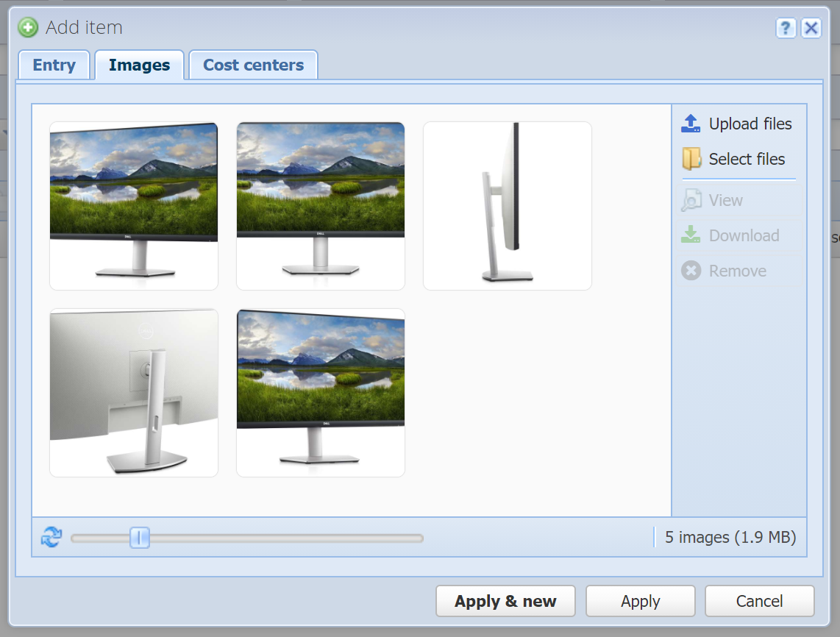Click the Apply & new button

coord(505,601)
